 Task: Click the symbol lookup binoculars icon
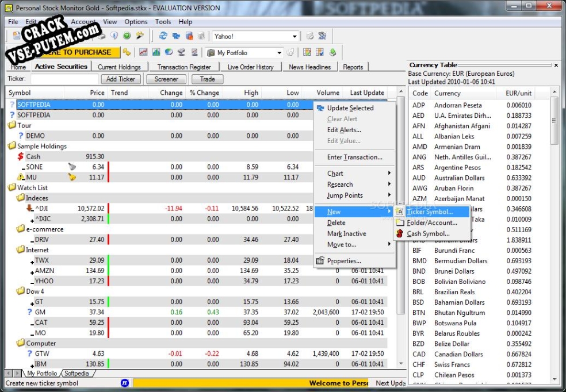tap(322, 36)
